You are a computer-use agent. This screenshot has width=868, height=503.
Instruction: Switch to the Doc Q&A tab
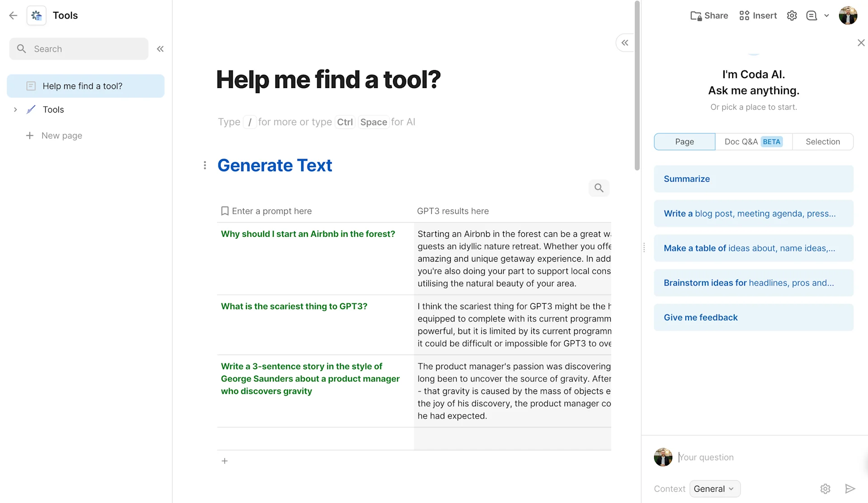753,141
